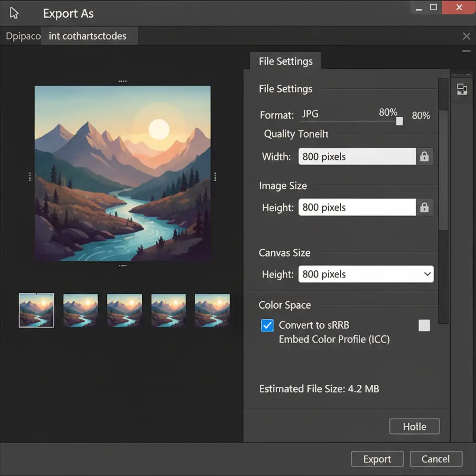This screenshot has width=476, height=476.
Task: Click the panel layout icon on the right sidebar
Action: click(462, 89)
